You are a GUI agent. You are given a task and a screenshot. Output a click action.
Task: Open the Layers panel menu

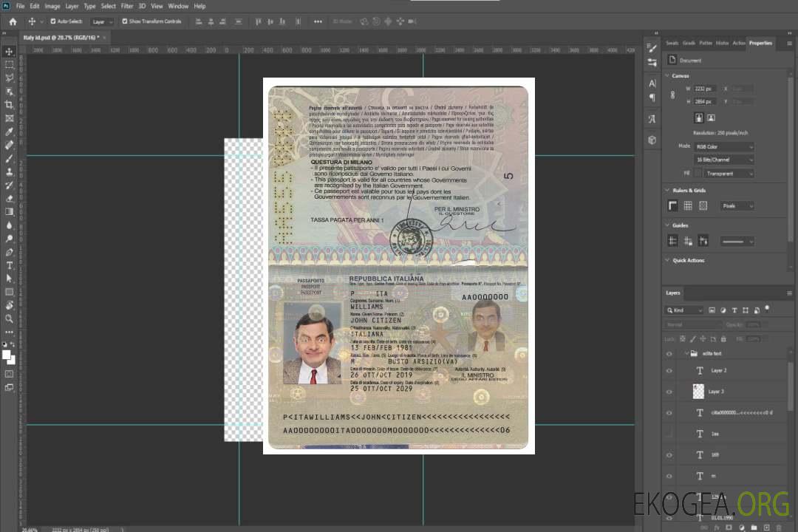(789, 293)
